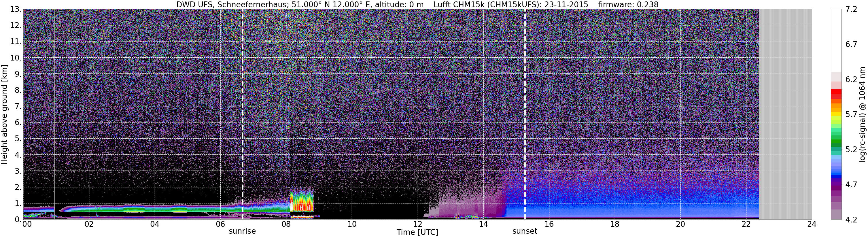Click the "sunrise" label below the axis
868x238 pixels.
coord(242,231)
